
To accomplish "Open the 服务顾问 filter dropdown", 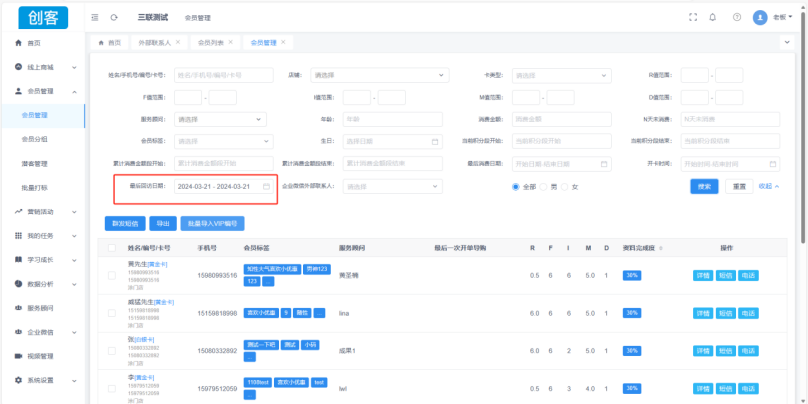I will pos(221,120).
